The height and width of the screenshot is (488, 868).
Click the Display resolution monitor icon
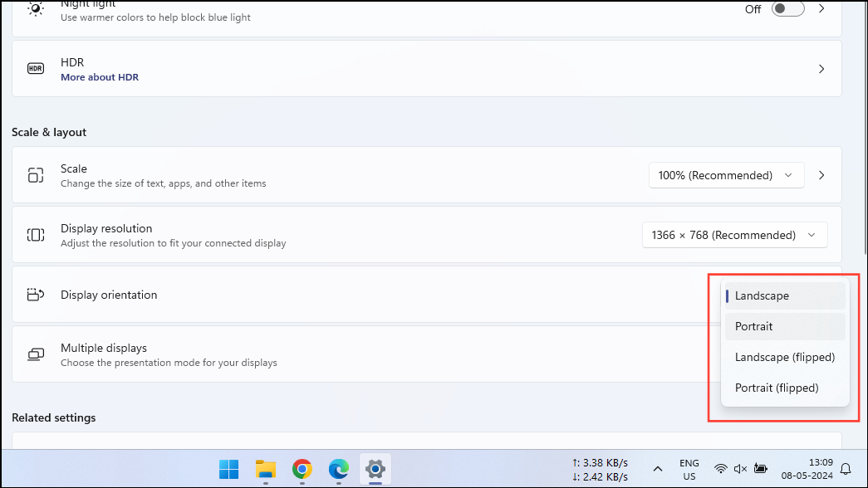point(36,235)
